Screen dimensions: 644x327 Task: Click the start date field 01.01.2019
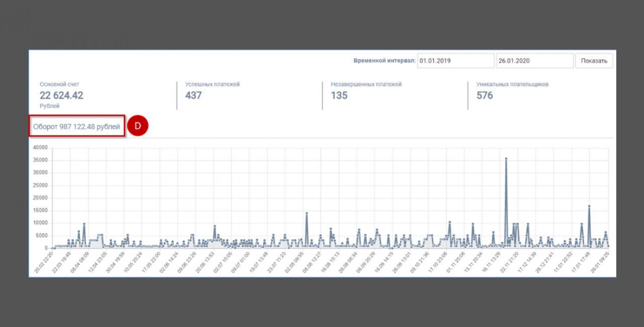click(x=455, y=61)
